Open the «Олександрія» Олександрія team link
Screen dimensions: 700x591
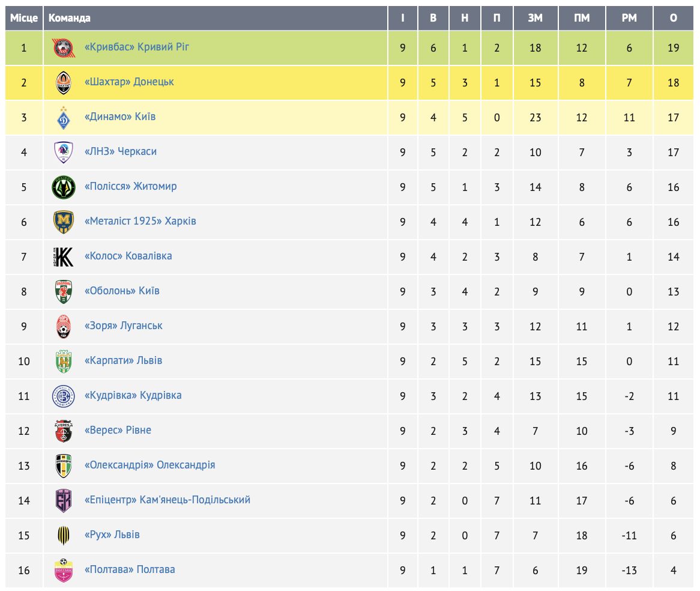coord(149,465)
